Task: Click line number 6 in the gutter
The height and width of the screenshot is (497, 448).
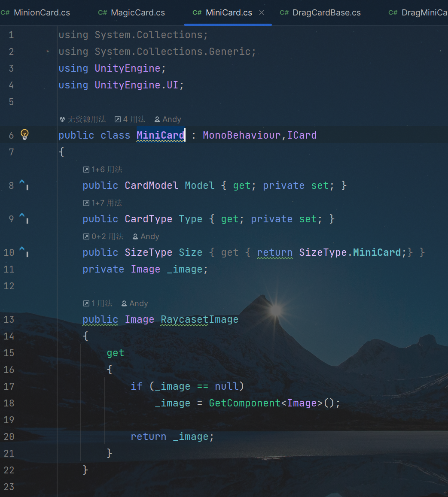Action: [11, 135]
